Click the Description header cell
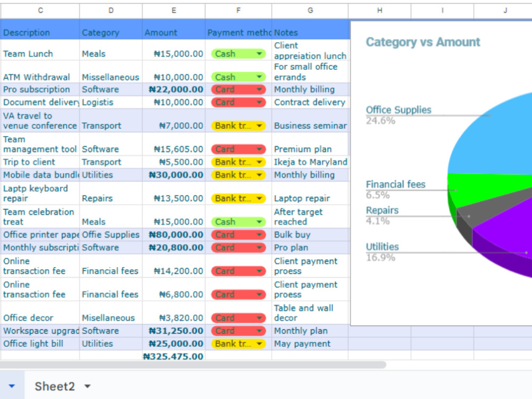 [x=40, y=29]
